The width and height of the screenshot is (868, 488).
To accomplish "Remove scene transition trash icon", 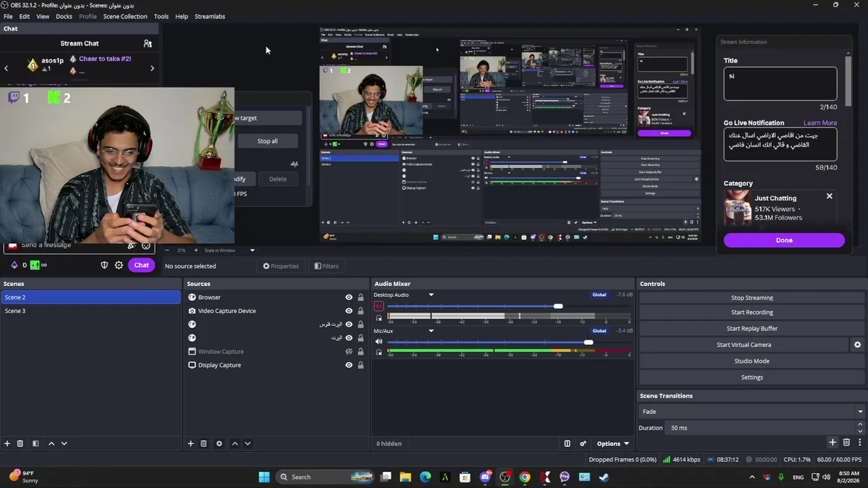I will click(x=846, y=443).
